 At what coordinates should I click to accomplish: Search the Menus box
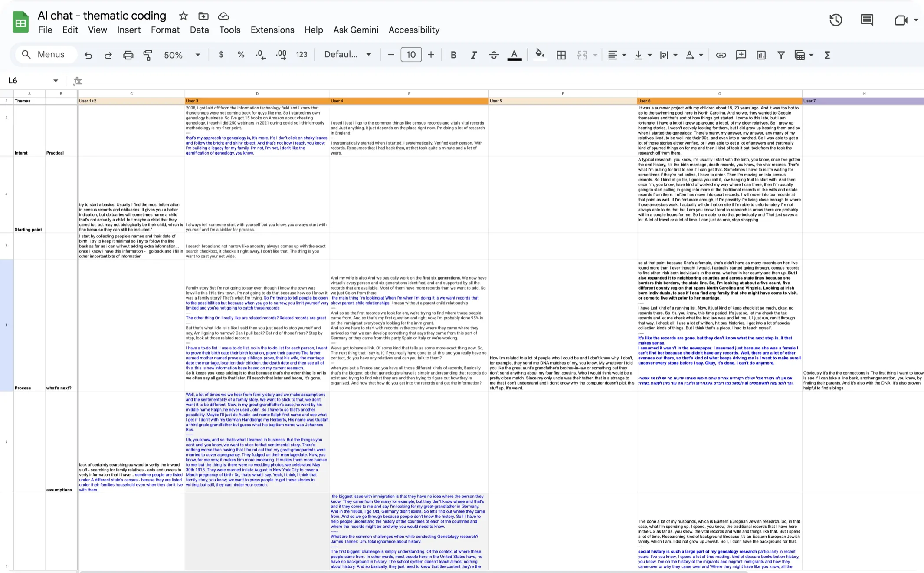46,55
